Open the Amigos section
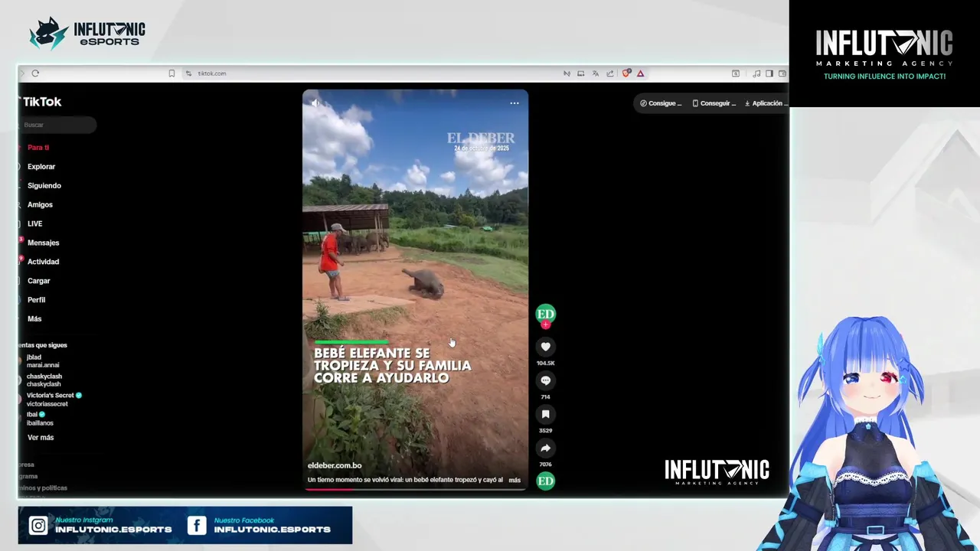Screen dimensions: 980x551 [x=40, y=205]
